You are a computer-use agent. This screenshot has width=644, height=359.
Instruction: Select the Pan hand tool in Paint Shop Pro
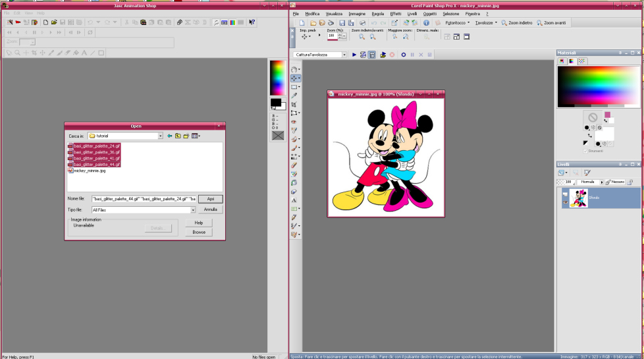294,69
